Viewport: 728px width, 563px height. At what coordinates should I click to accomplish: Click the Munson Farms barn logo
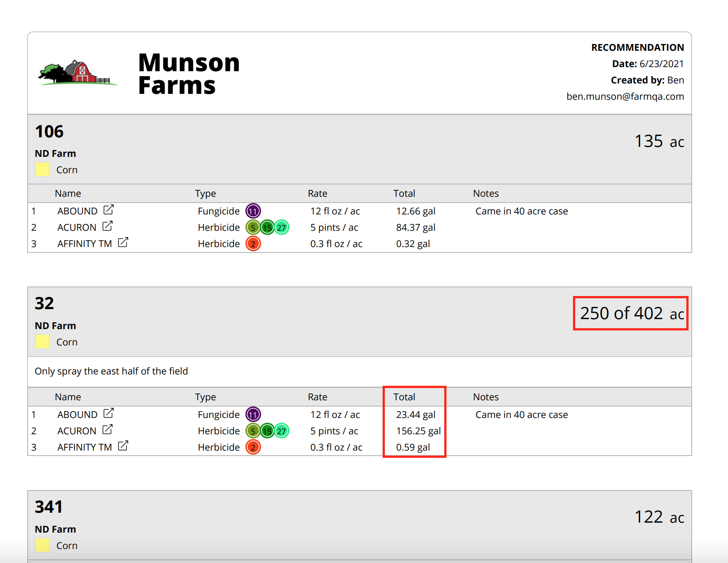pyautogui.click(x=78, y=73)
